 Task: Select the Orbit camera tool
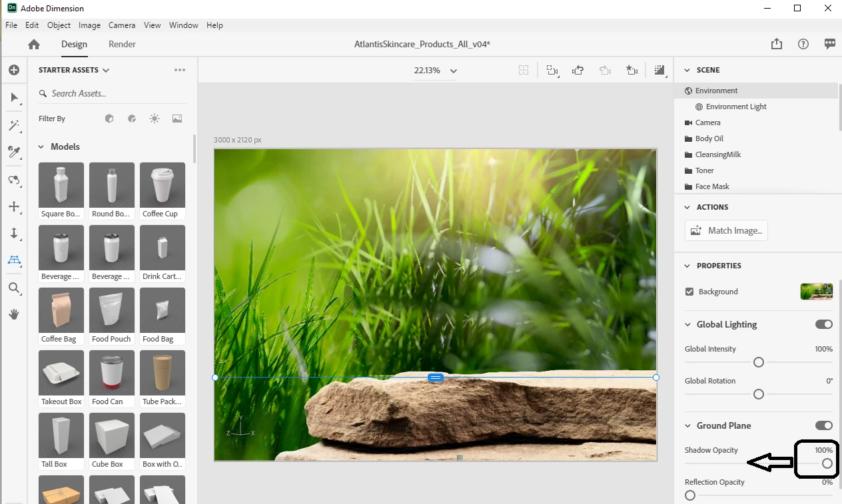pos(14,180)
